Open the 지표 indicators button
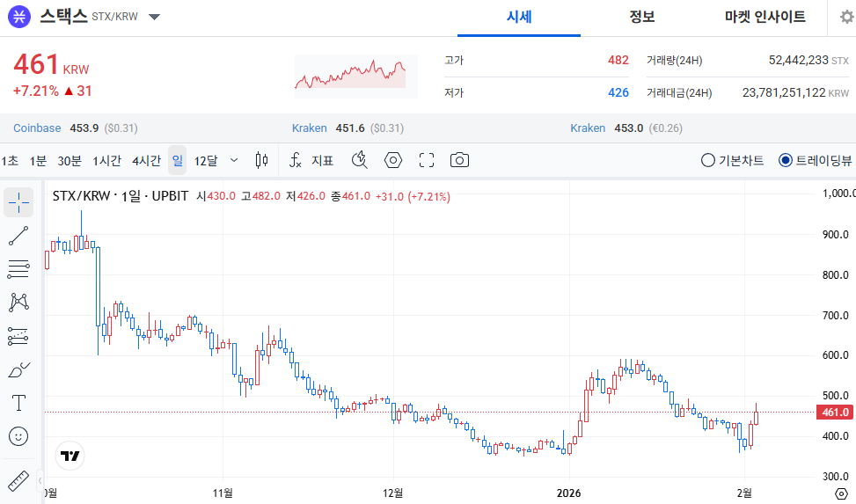This screenshot has width=856, height=504. tap(311, 160)
